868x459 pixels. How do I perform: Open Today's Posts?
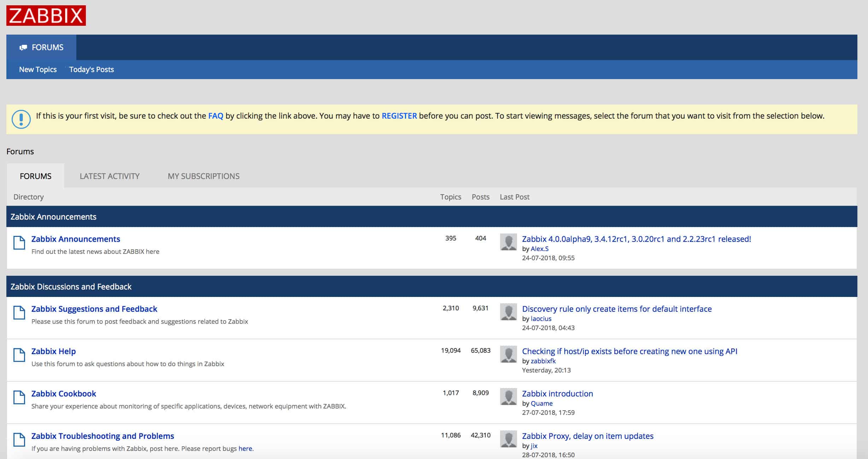[x=92, y=70]
